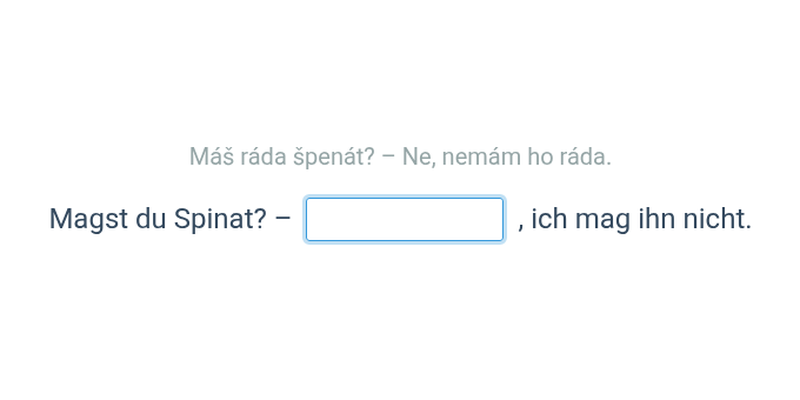Click the comma right after the input box

[521, 225]
